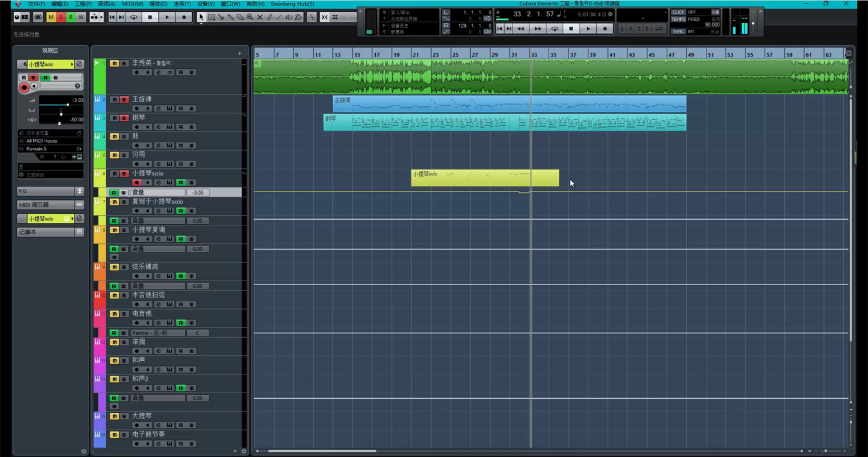This screenshot has height=457, width=868.
Task: Adjust the inspector pan slider at C
Action: click(61, 114)
